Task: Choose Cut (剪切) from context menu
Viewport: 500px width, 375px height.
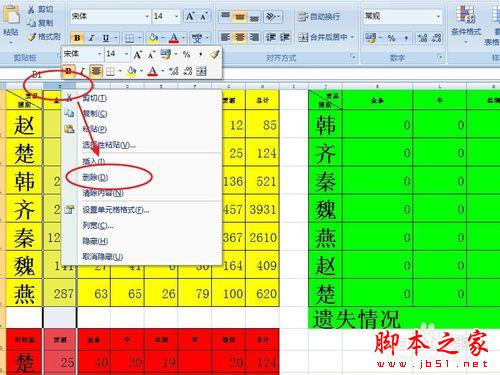Action: click(x=142, y=98)
